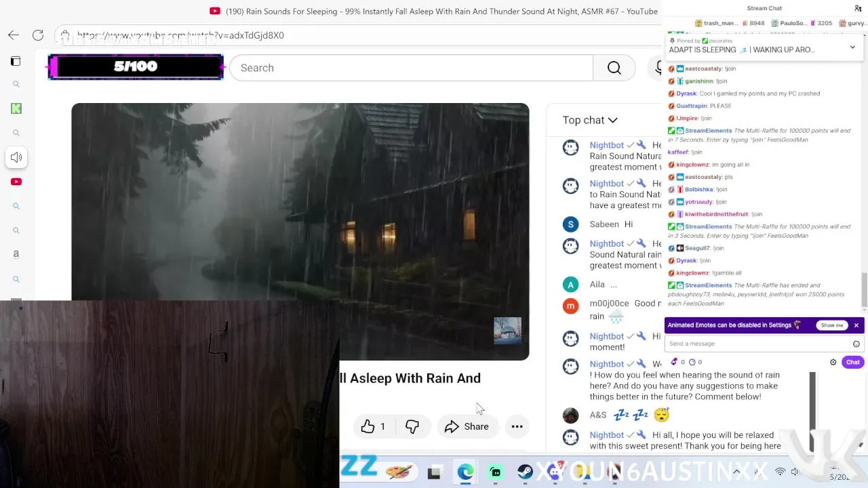This screenshot has width=868, height=488.
Task: Open gifter trash_man in the leaderboard
Action: click(716, 23)
